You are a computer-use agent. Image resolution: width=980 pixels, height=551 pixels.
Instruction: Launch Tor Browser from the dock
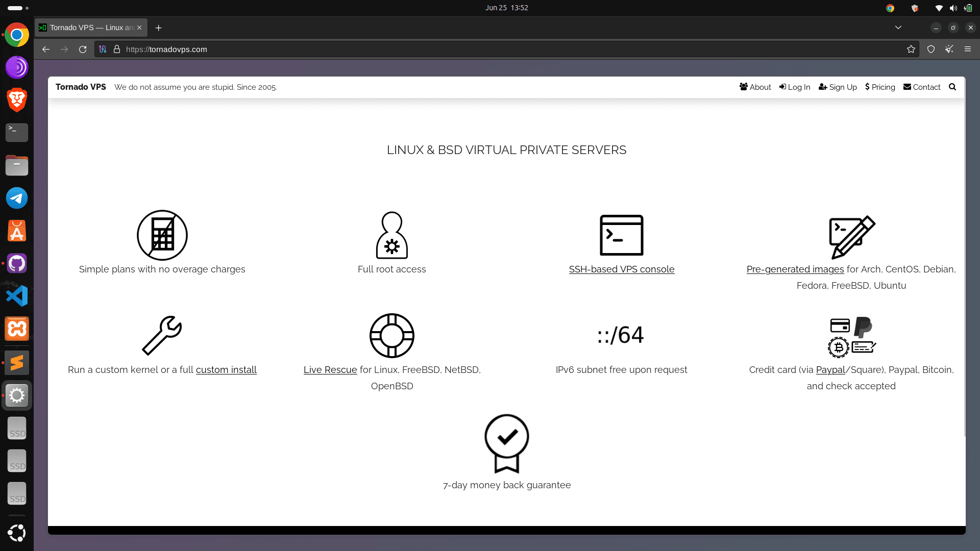point(17,67)
